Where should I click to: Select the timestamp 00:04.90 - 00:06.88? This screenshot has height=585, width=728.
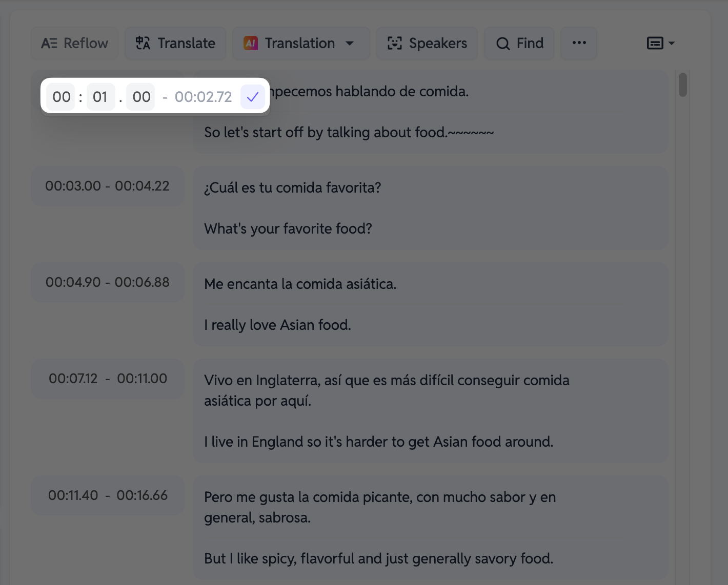click(108, 282)
